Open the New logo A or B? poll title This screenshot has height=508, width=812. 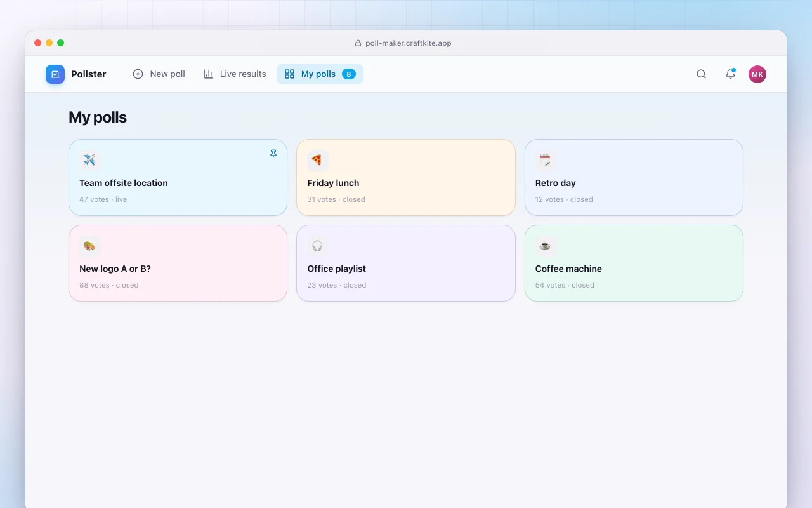coord(115,269)
